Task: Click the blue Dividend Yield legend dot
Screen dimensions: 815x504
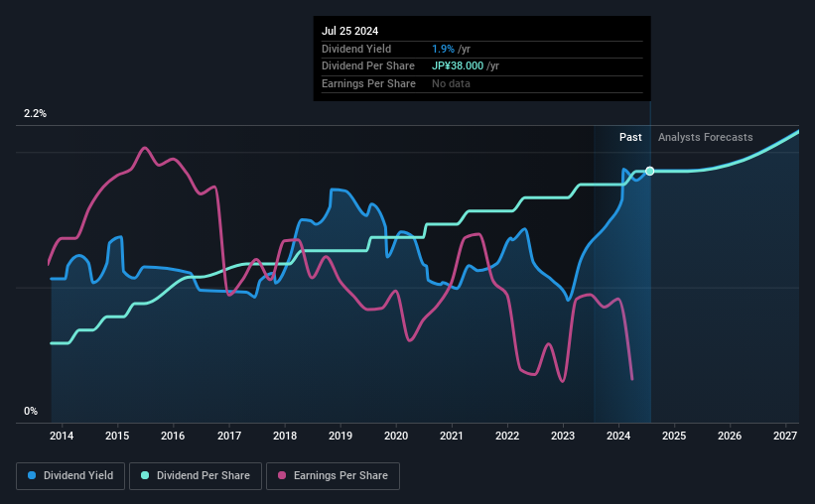Action: (x=32, y=475)
